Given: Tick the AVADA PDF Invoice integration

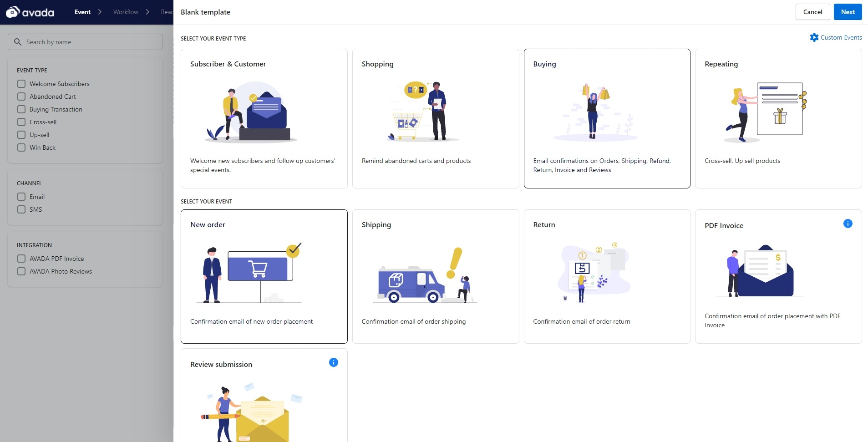Looking at the screenshot, I should pyautogui.click(x=21, y=259).
